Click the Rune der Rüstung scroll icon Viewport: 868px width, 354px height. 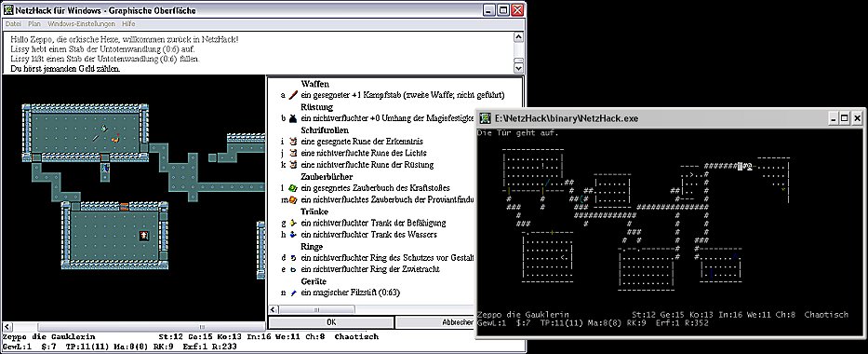tap(292, 165)
